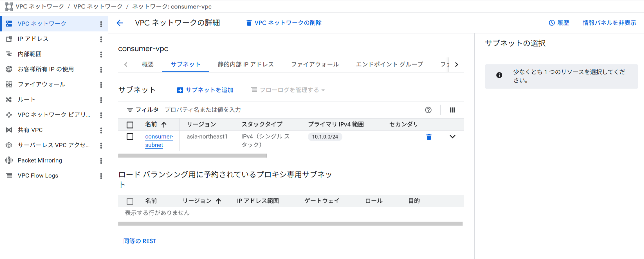Click the VPC ネットワーク sidebar icon
This screenshot has width=644, height=259.
tap(9, 24)
